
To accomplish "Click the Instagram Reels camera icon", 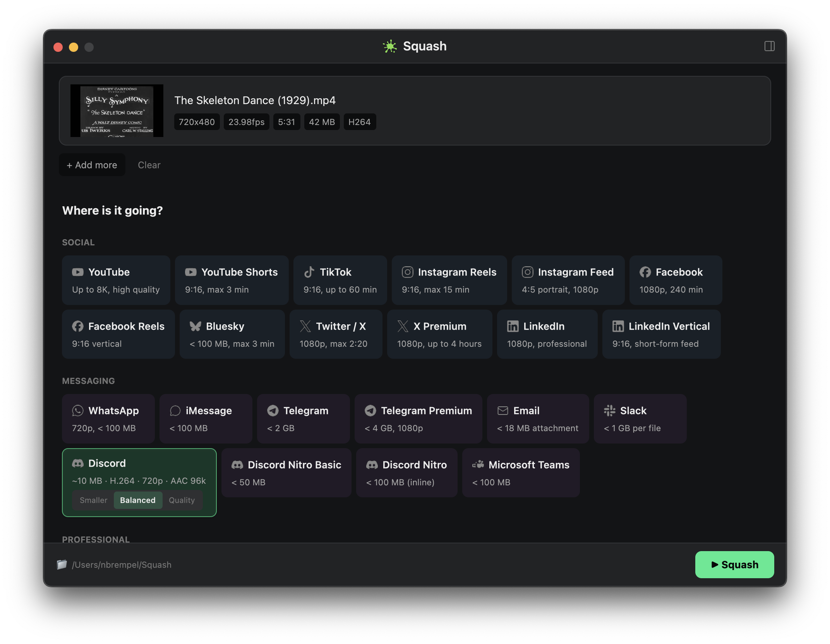I will click(407, 272).
